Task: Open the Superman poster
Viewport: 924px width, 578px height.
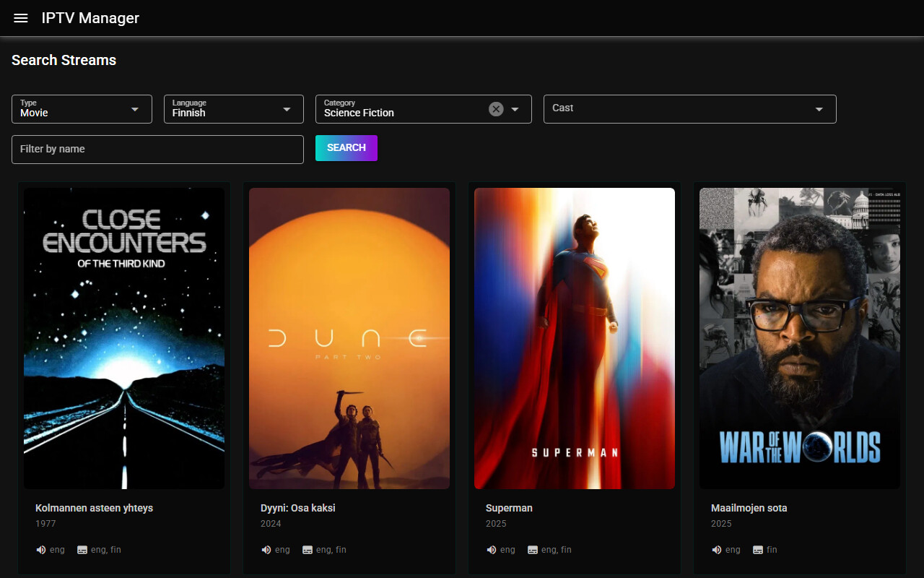Action: [575, 339]
